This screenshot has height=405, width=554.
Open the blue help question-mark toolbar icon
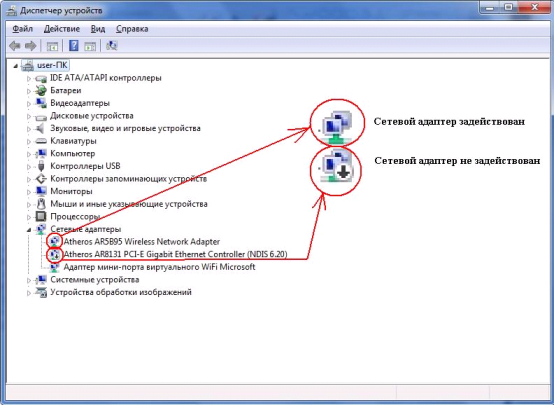pyautogui.click(x=73, y=46)
